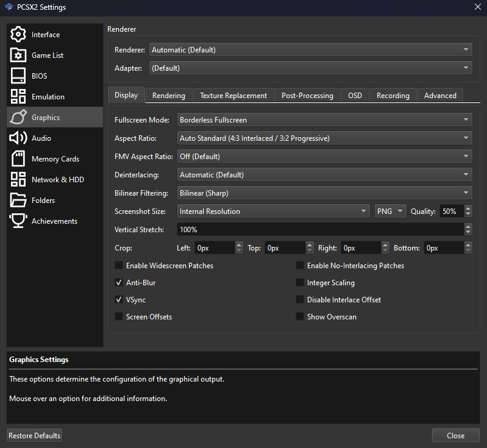Open Screenshot Size dropdown
This screenshot has width=487, height=448.
[x=273, y=212]
